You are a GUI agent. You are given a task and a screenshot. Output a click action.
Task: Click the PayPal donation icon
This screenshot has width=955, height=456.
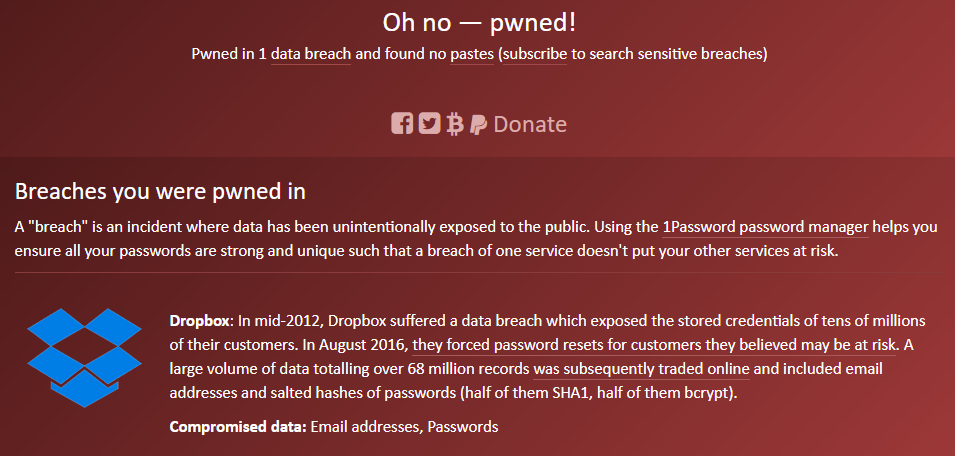coord(478,124)
